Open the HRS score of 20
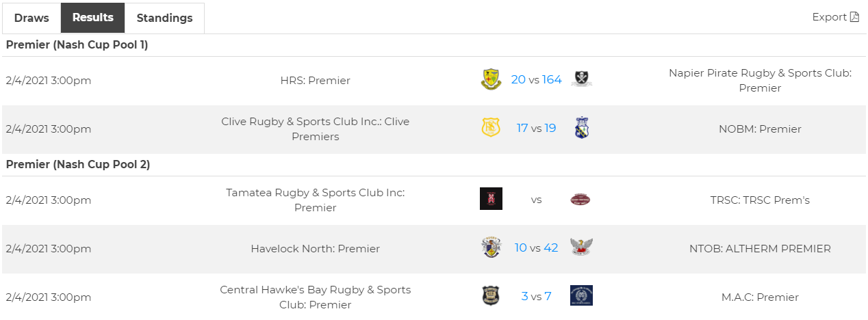868x320 pixels. coord(518,80)
